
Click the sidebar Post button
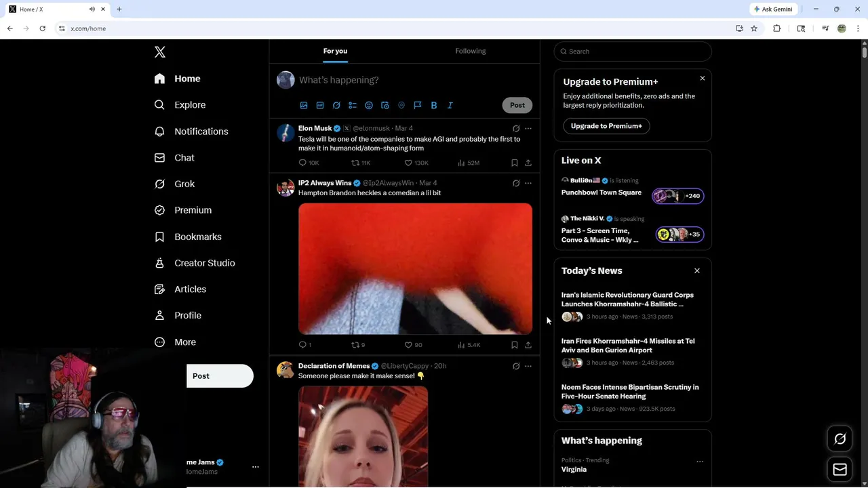coord(220,376)
